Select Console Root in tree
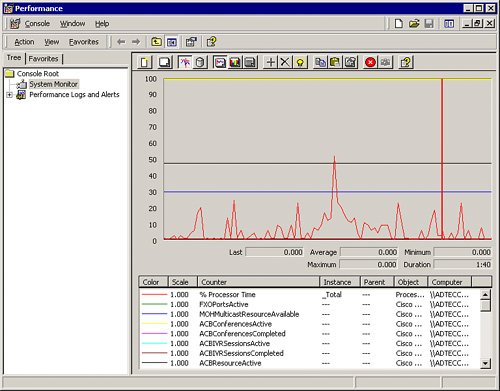 (38, 74)
